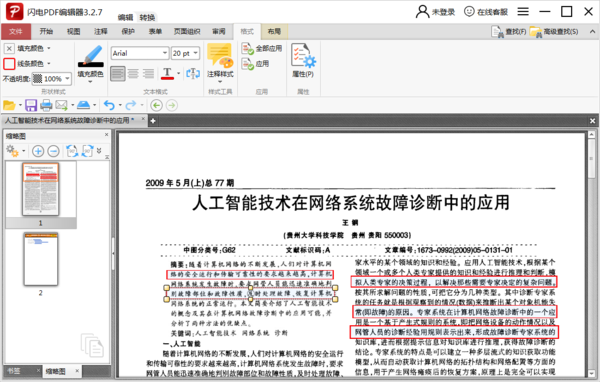Go to previous view with green left arrow
This screenshot has height=382, width=600.
pyautogui.click(x=157, y=105)
